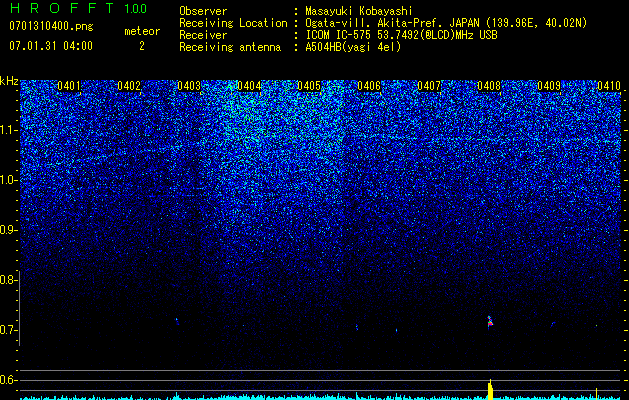
Task: Click the 0401 time marker
Action: click(x=69, y=86)
